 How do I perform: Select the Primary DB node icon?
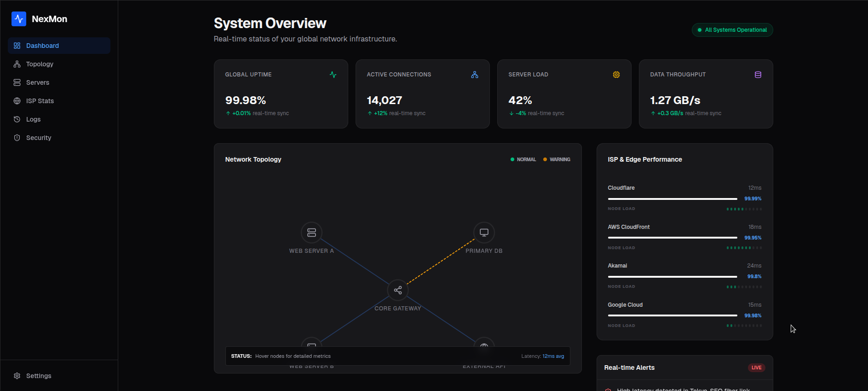coord(484,233)
